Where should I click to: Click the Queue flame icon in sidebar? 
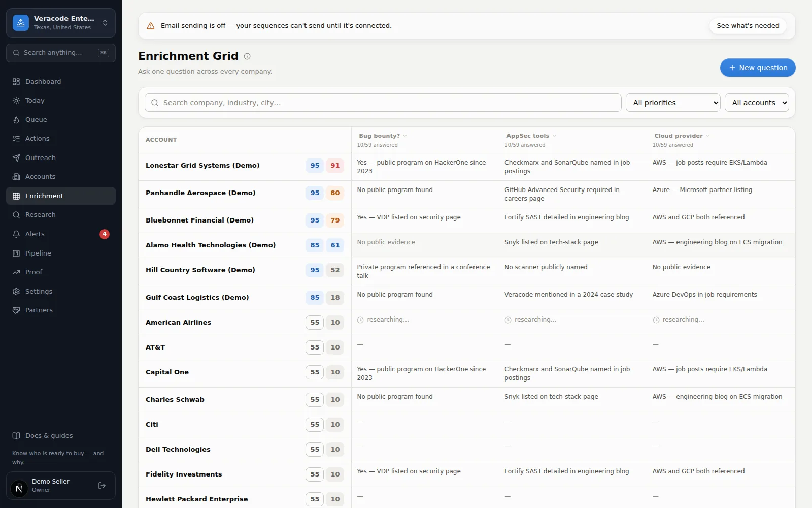pyautogui.click(x=16, y=120)
